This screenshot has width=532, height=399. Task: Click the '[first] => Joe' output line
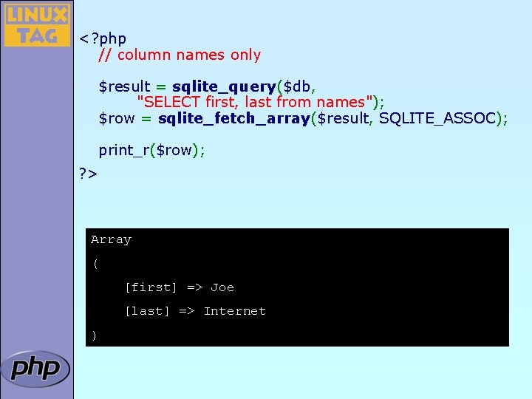point(180,287)
